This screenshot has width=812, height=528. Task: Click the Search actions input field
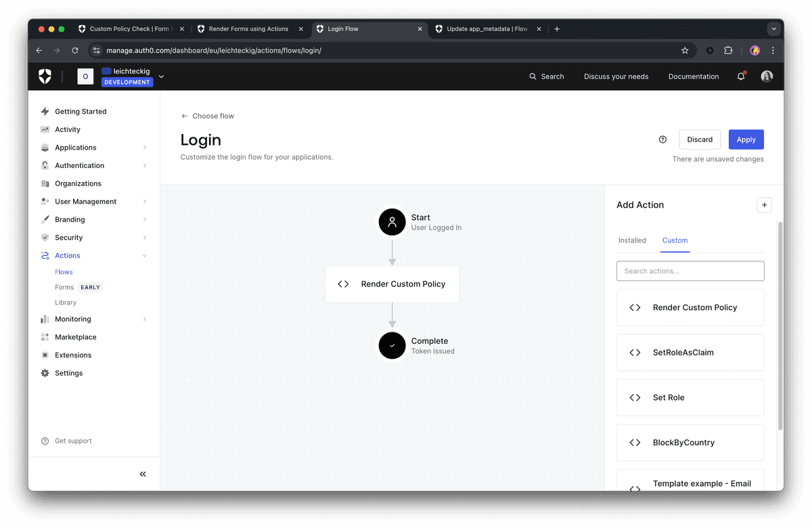(x=690, y=271)
